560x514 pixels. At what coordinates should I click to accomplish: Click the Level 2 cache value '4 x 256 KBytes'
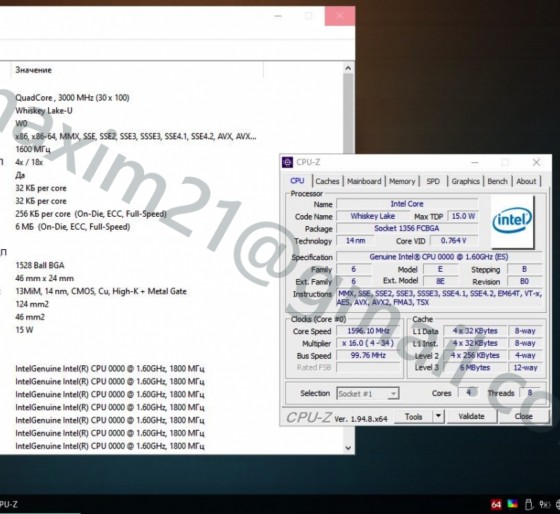[475, 355]
